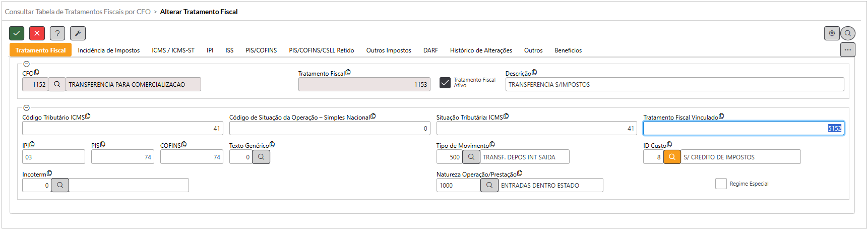Open the ID Custo orange search button
The width and height of the screenshot is (868, 230).
coord(672,157)
